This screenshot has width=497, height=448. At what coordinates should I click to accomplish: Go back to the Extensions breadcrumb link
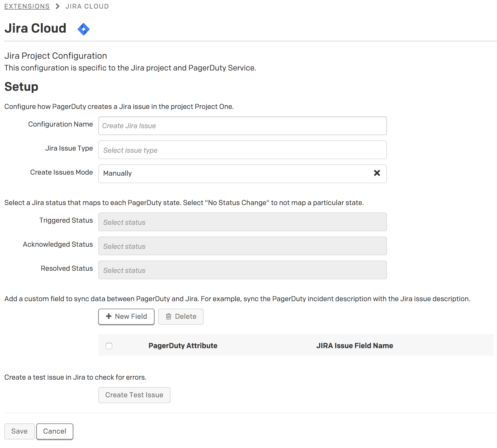[27, 6]
